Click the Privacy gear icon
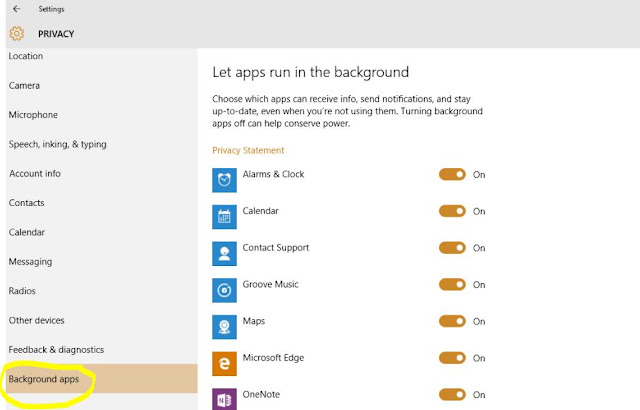The height and width of the screenshot is (410, 640). (x=17, y=33)
